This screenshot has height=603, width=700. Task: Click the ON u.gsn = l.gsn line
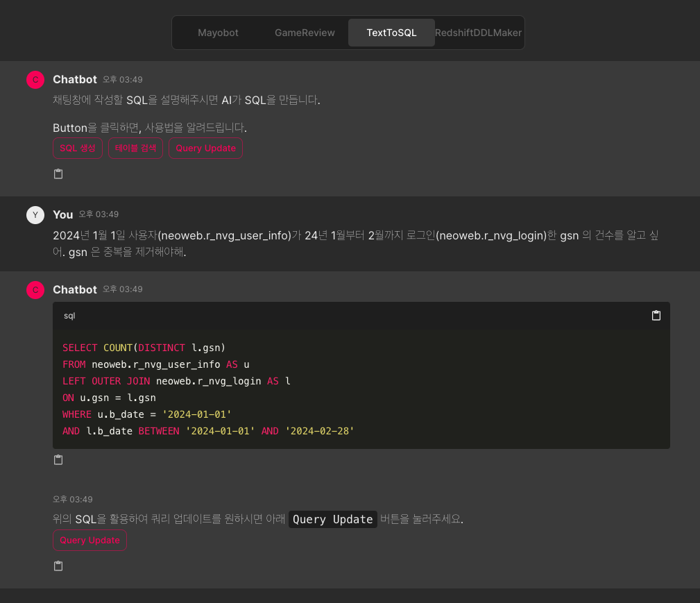click(109, 398)
